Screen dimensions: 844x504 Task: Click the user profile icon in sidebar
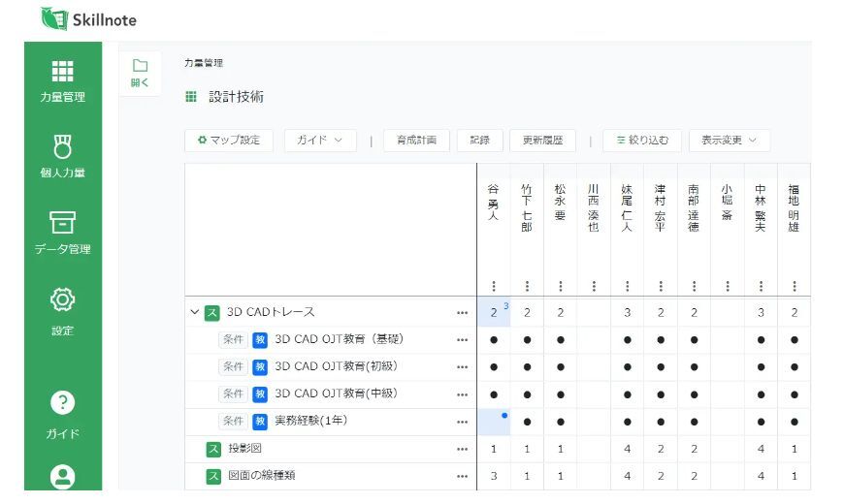click(x=62, y=476)
